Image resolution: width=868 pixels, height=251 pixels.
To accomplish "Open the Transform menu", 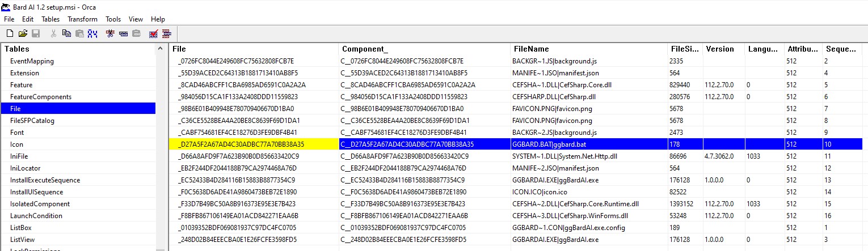I will point(83,19).
